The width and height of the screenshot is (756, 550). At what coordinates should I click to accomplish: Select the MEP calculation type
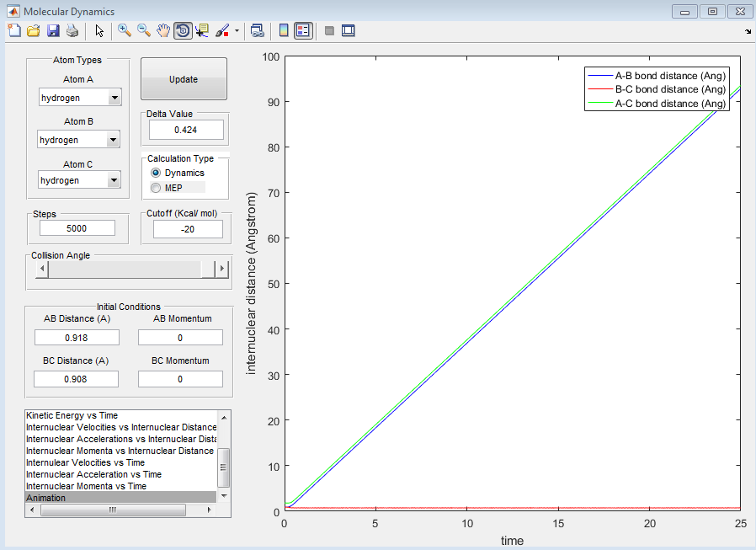(156, 188)
